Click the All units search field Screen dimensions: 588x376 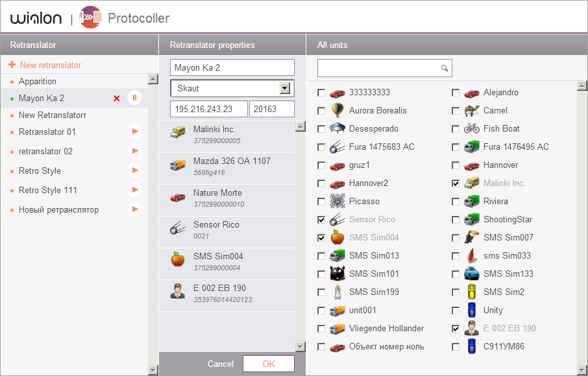(x=385, y=68)
